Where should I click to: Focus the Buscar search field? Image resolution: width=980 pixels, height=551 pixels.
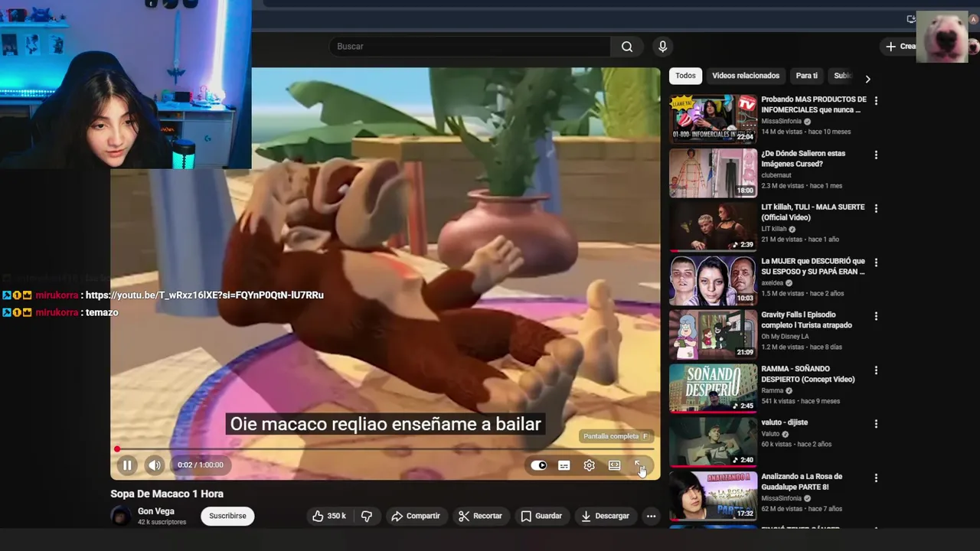470,47
